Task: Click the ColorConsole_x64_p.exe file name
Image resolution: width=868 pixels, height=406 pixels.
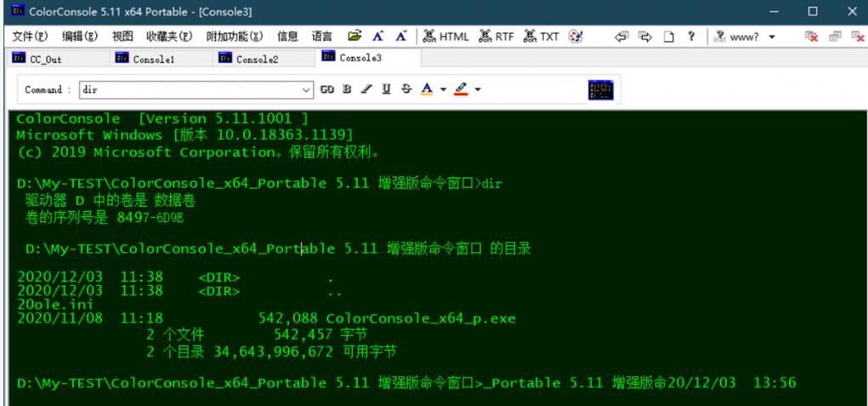Action: (421, 319)
